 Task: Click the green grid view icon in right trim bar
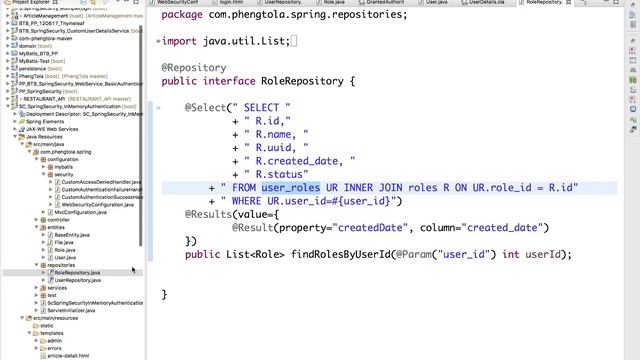point(633,80)
